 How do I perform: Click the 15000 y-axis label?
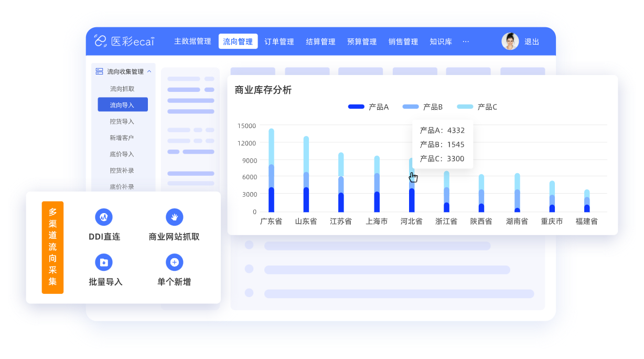(246, 125)
